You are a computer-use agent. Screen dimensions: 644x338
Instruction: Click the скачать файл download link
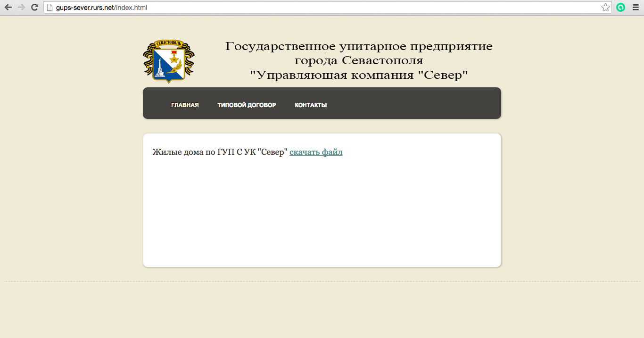[316, 152]
